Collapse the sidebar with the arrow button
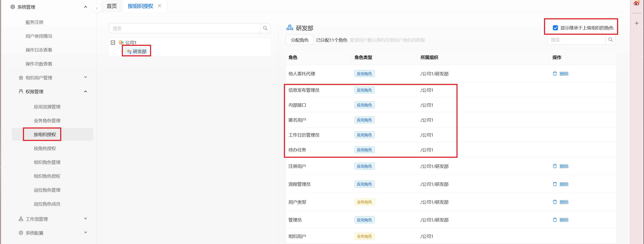This screenshot has height=244, width=644. (x=97, y=8)
